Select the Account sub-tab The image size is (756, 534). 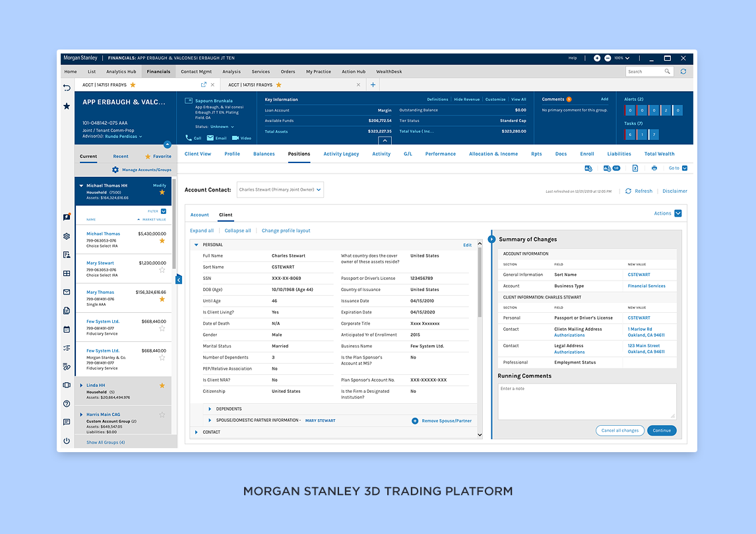click(200, 215)
